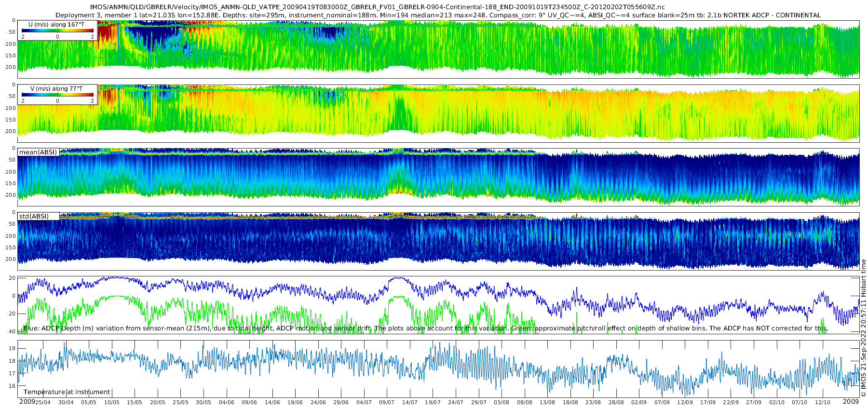Click the '12/10' date tick label
868x410 pixels.
(x=823, y=402)
